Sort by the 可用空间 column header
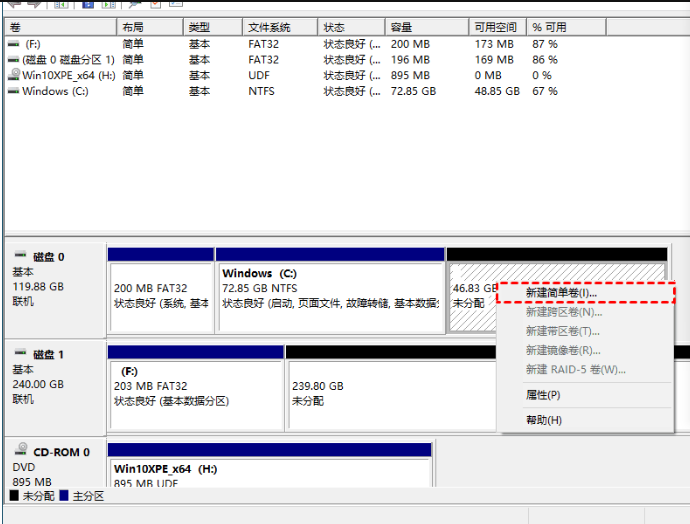 coord(498,27)
